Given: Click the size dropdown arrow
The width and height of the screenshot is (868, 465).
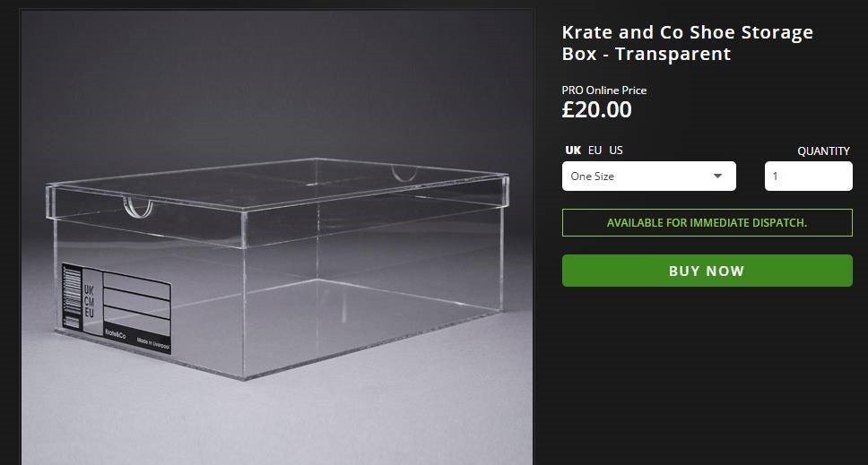Looking at the screenshot, I should (x=717, y=177).
